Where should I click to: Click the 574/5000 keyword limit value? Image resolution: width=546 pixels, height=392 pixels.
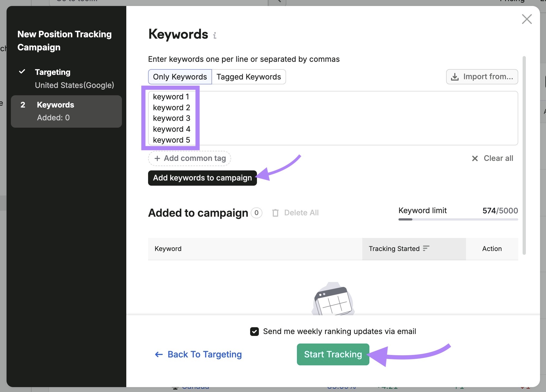point(500,211)
